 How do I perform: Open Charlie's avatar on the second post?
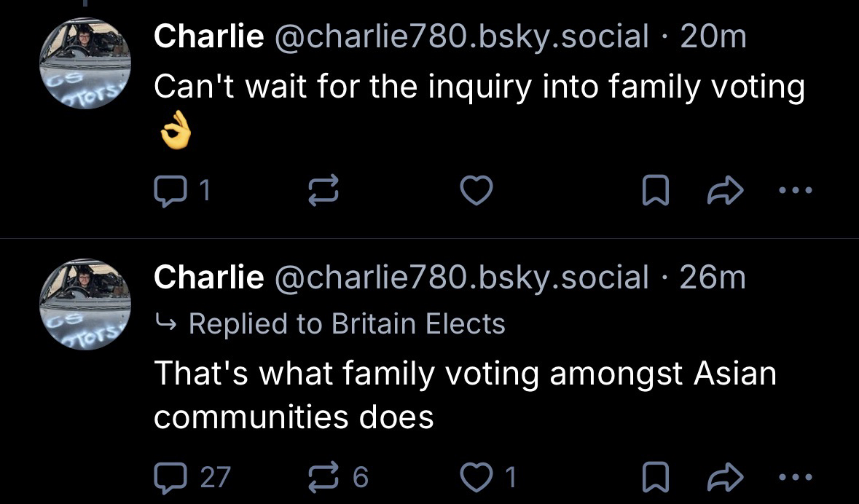point(85,304)
